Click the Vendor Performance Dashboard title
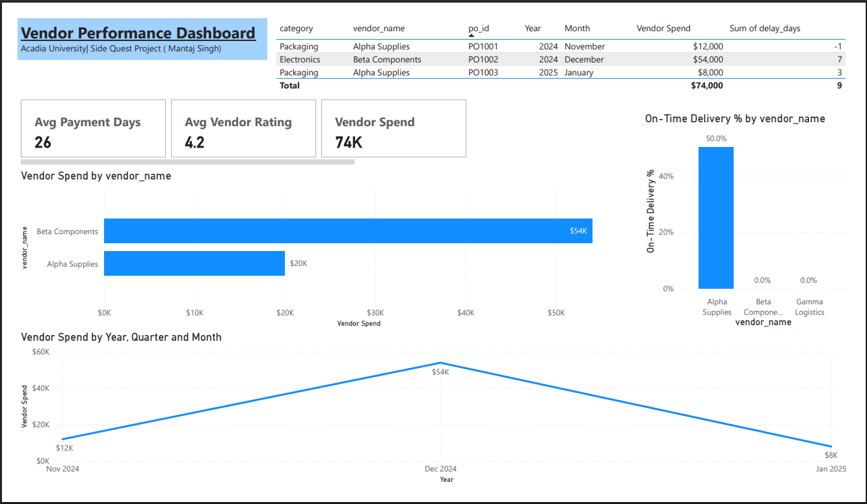The height and width of the screenshot is (504, 867). (137, 33)
